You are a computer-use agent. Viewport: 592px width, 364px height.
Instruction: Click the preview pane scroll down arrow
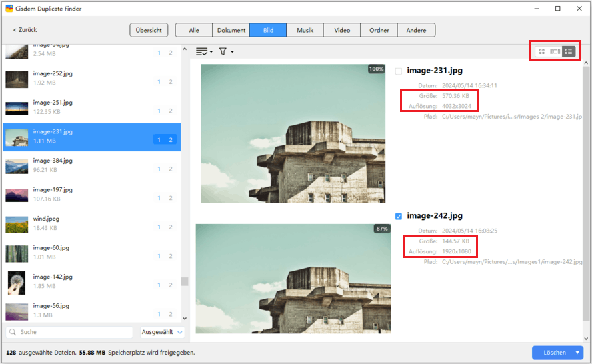point(586,339)
